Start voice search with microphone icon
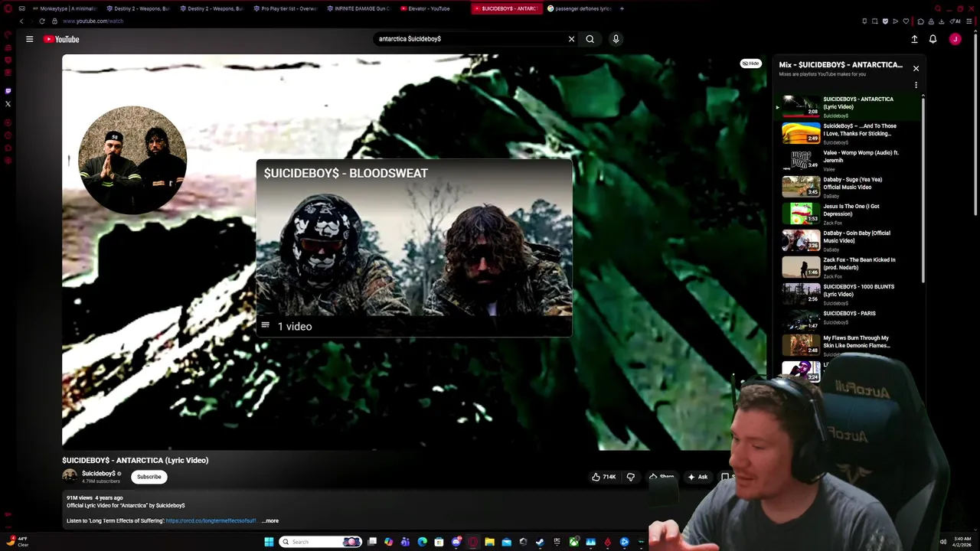The height and width of the screenshot is (551, 980). click(x=616, y=39)
